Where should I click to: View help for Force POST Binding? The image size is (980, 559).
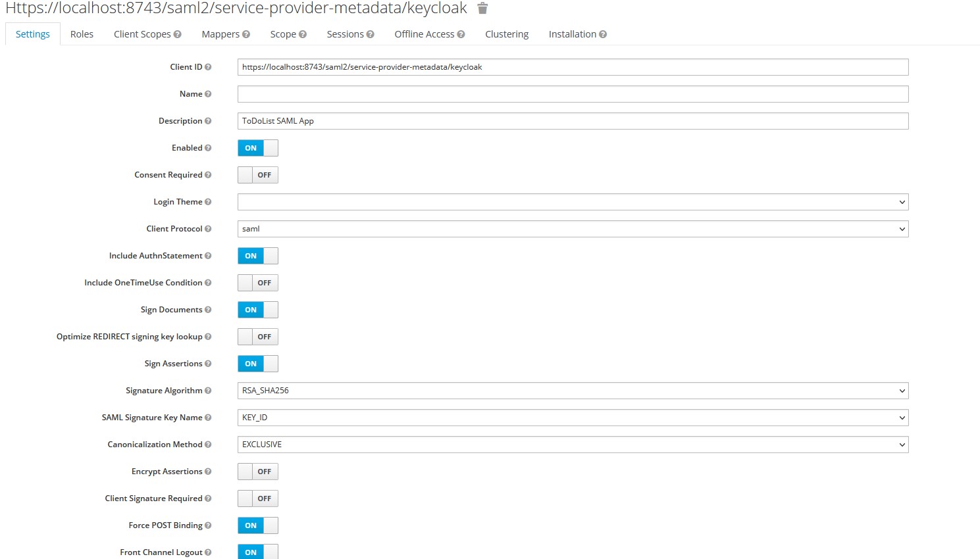(x=207, y=525)
